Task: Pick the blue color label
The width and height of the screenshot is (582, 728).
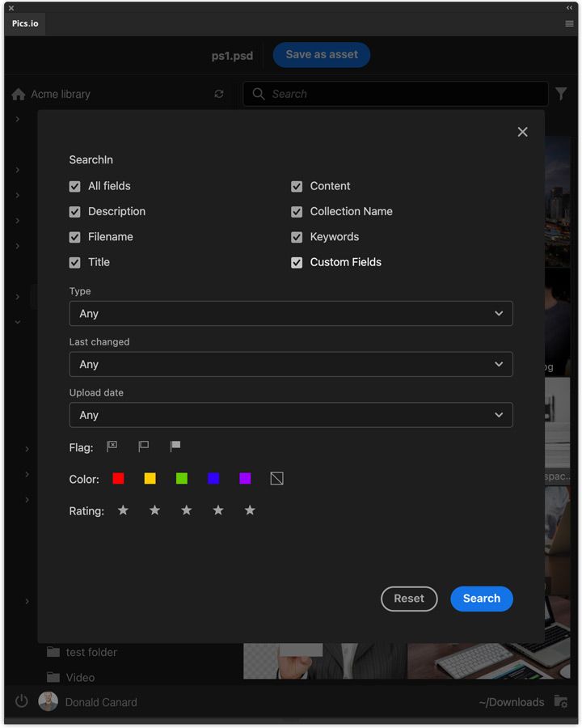Action: [213, 478]
